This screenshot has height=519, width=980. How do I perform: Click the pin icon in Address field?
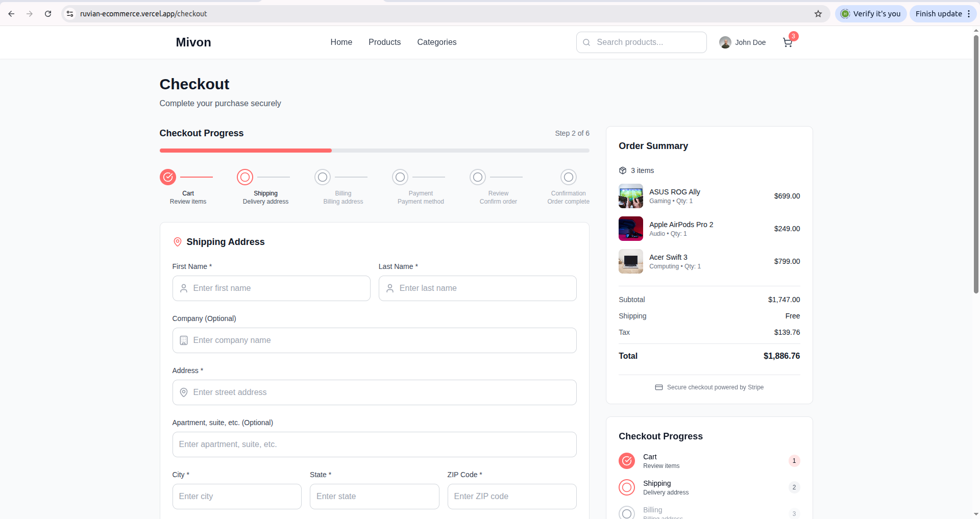(x=184, y=392)
